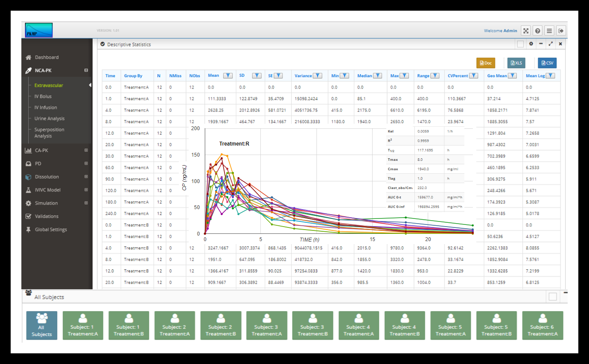Collapse the NCA-PK sidebar section
589x364 pixels.
[86, 70]
